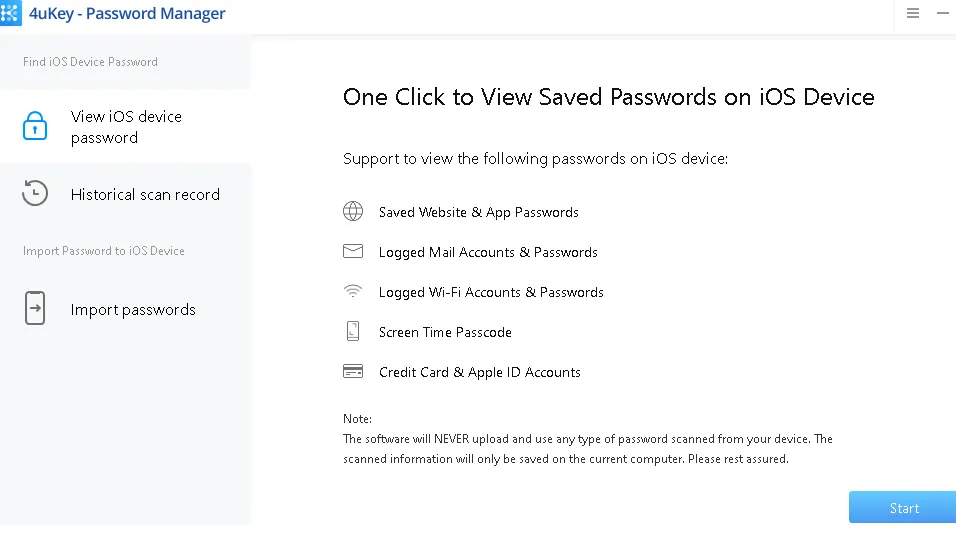This screenshot has height=544, width=956.
Task: Click the Screen Time phone icon
Action: pyautogui.click(x=353, y=332)
